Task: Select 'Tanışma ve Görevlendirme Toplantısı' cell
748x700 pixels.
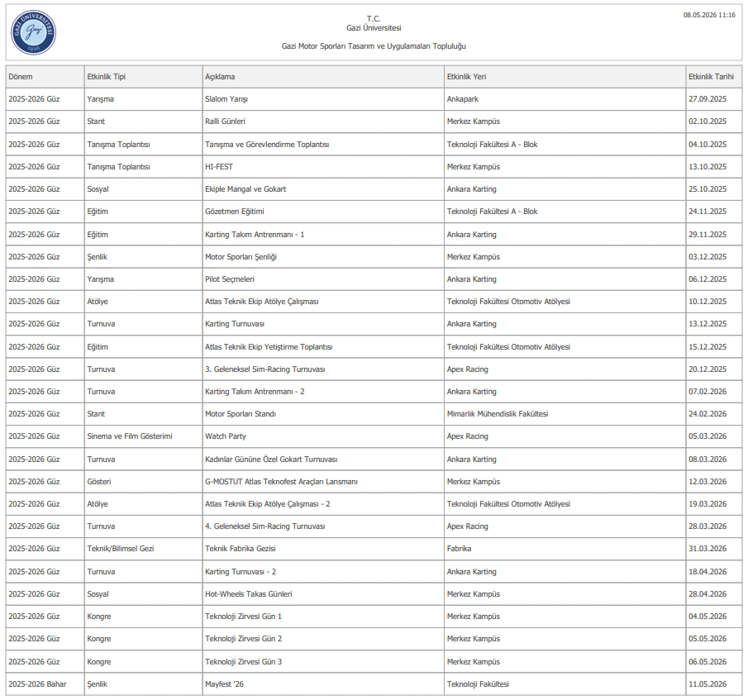Action: tap(323, 145)
